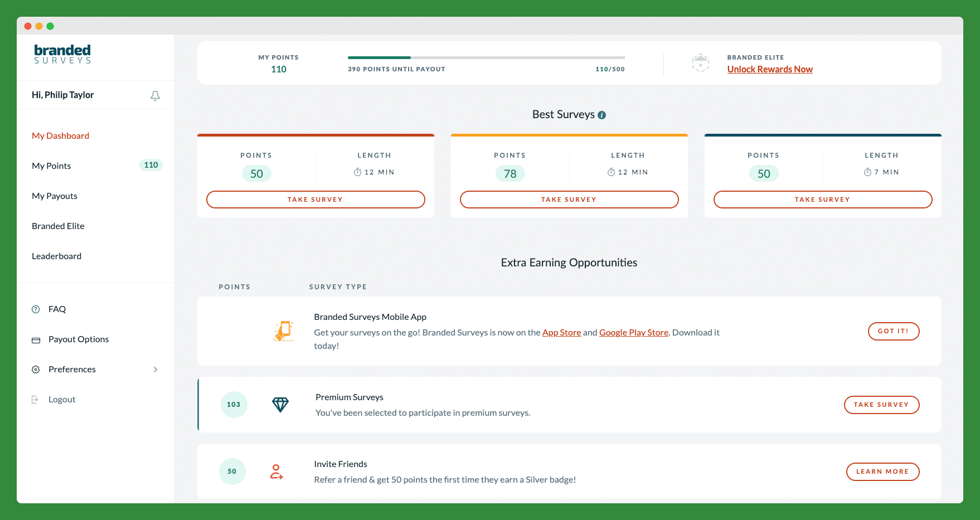This screenshot has width=980, height=520.
Task: Open My Dashboard in sidebar
Action: [60, 136]
